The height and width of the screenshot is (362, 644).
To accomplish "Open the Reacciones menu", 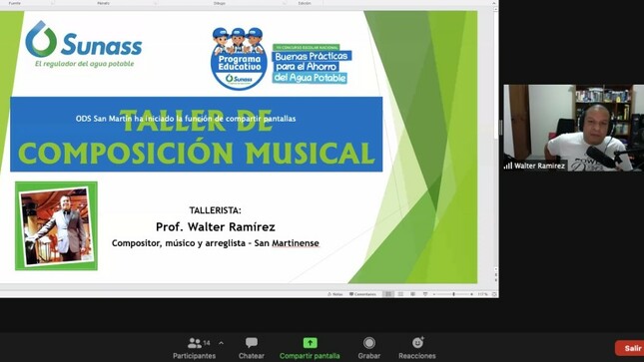I will click(x=417, y=348).
